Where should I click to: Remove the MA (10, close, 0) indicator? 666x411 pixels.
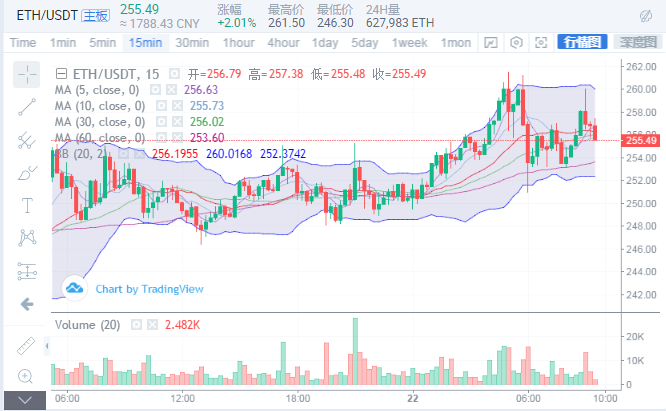pyautogui.click(x=178, y=106)
